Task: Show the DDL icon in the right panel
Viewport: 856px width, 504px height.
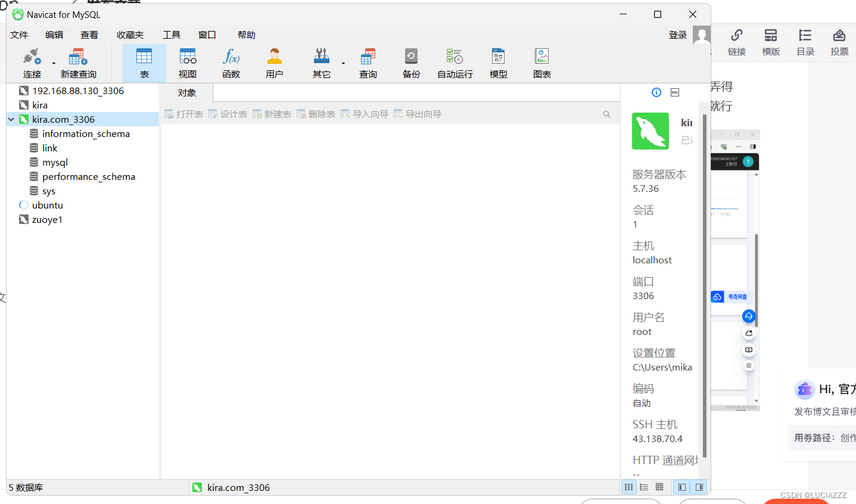Action: tap(675, 92)
